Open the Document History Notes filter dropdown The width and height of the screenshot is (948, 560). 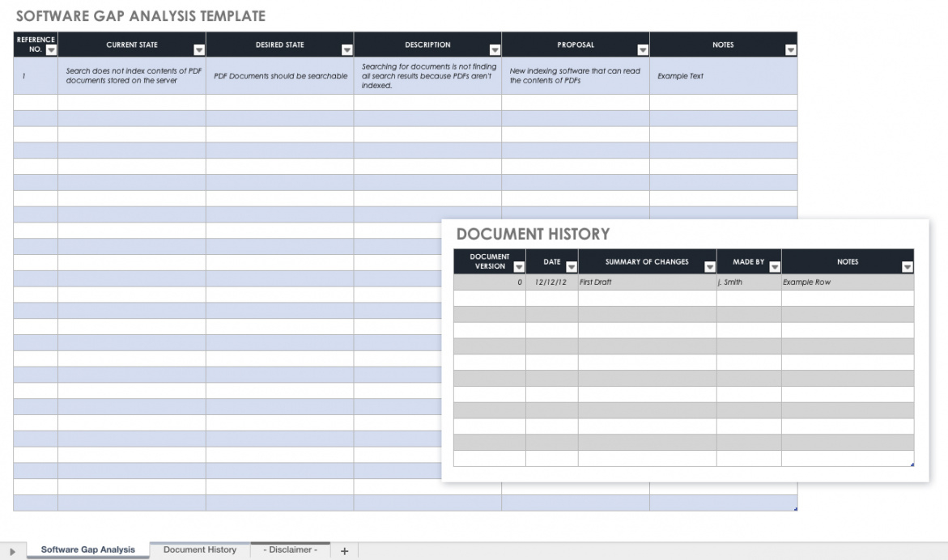pyautogui.click(x=907, y=267)
